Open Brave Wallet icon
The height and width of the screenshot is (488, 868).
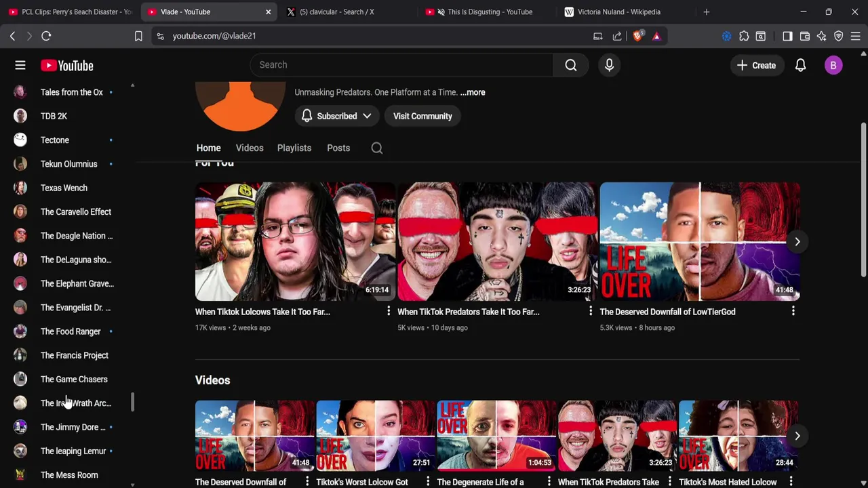tap(805, 36)
